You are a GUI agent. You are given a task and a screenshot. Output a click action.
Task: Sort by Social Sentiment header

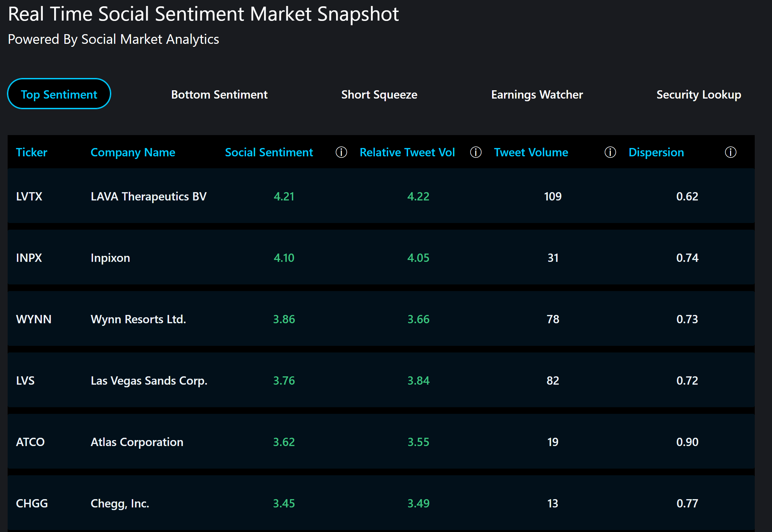269,152
